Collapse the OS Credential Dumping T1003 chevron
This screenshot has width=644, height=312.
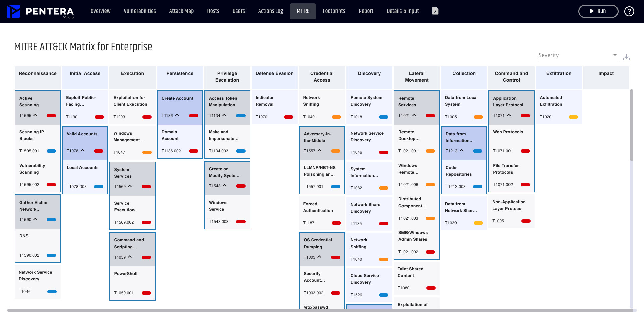click(319, 257)
